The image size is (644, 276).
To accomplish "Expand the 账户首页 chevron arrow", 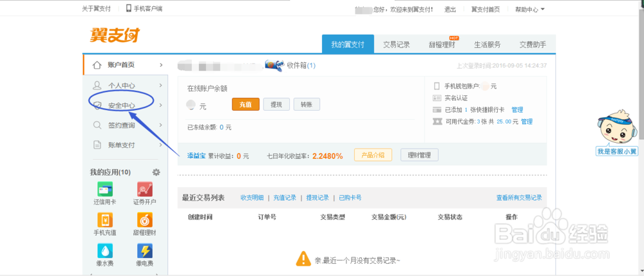I will tap(161, 65).
